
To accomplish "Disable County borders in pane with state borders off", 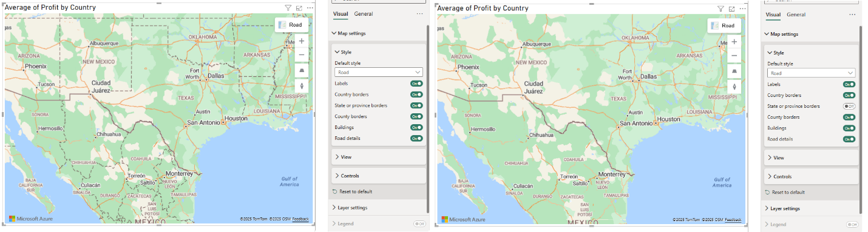I will pos(849,117).
